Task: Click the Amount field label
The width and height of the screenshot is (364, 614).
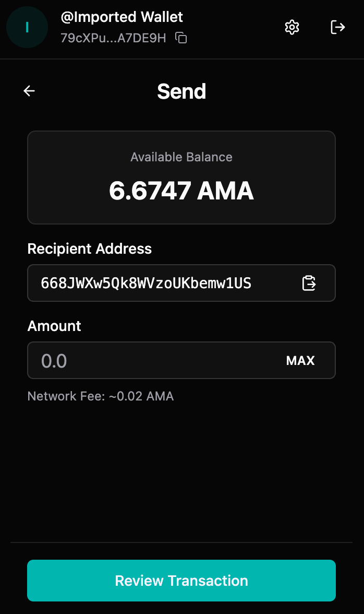Action: pyautogui.click(x=54, y=326)
